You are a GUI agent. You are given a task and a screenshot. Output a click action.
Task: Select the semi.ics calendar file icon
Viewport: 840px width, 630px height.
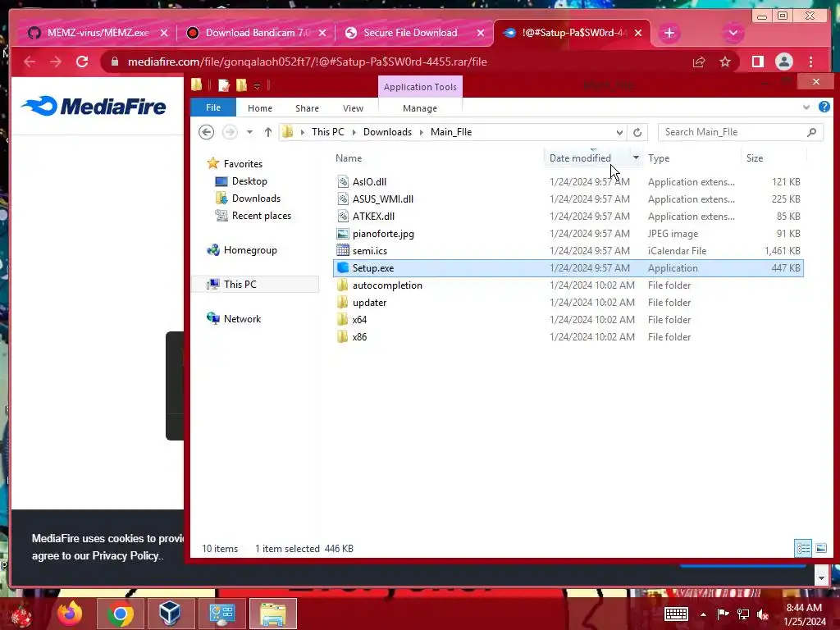(x=343, y=250)
